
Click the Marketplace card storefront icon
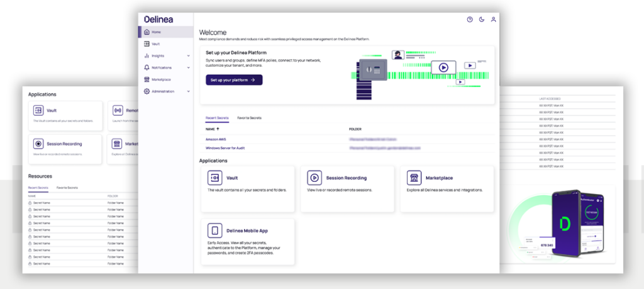click(x=414, y=178)
